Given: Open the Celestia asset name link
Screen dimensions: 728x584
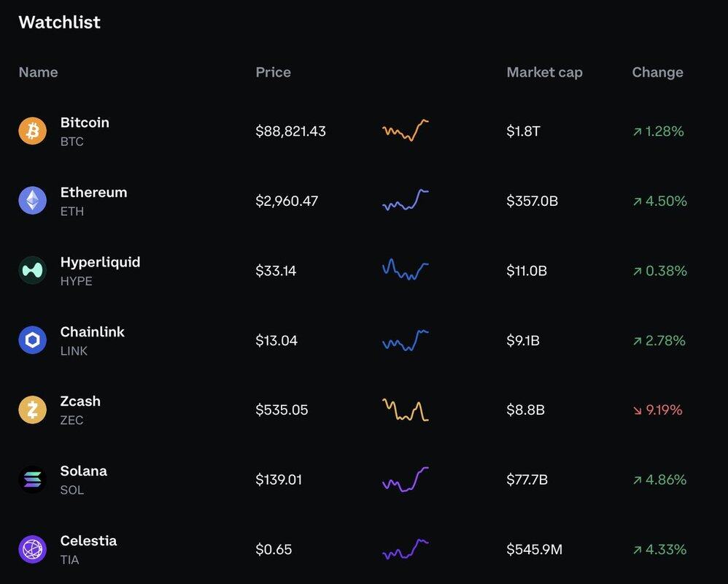Looking at the screenshot, I should click(x=88, y=541).
